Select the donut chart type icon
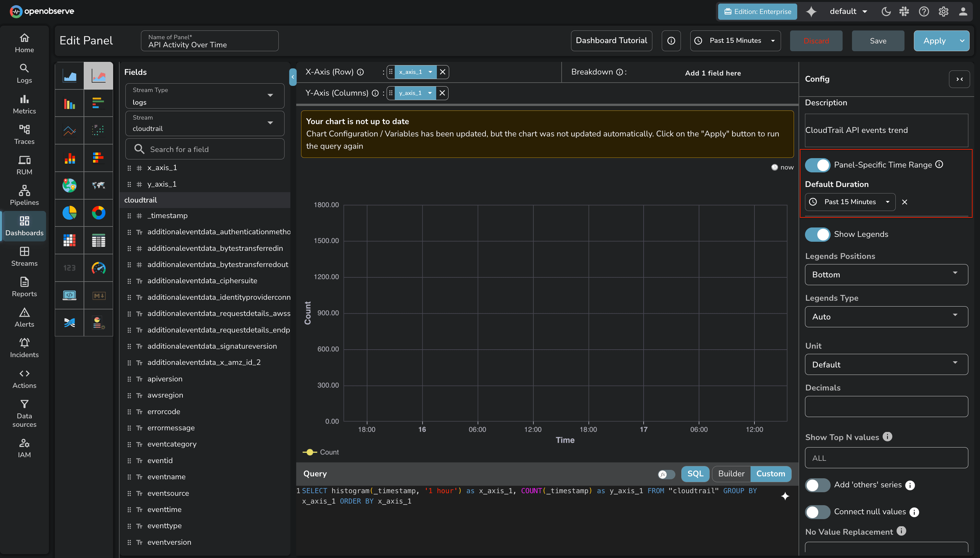Viewport: 980px width, 558px height. 99,213
